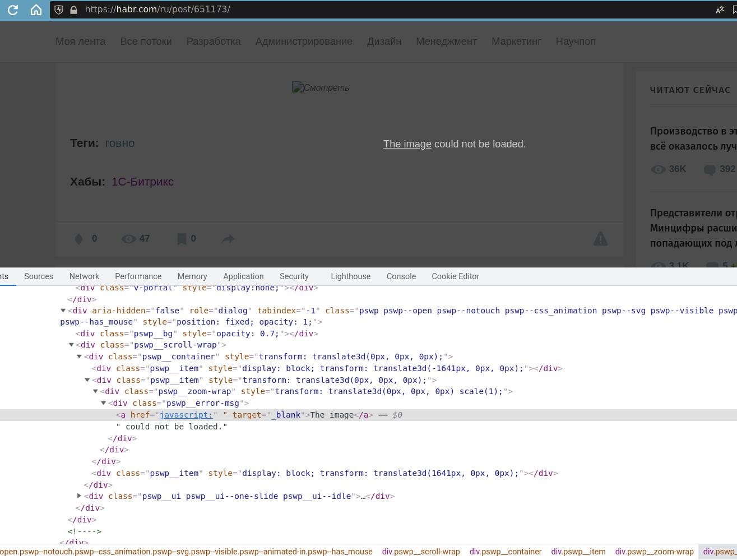Go to the Менеджмент section
Image resolution: width=737 pixels, height=560 pixels.
(446, 41)
